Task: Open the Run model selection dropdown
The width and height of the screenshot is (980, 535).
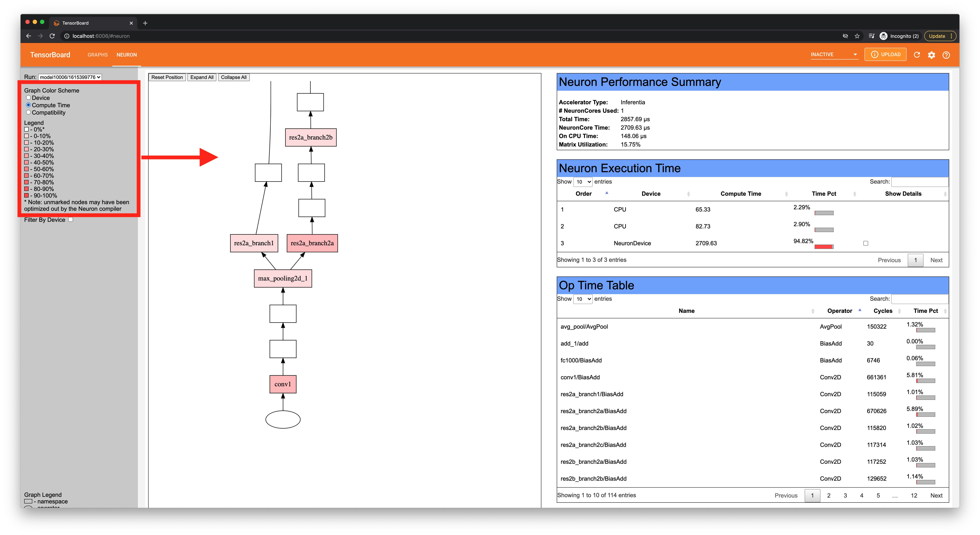Action: click(70, 77)
